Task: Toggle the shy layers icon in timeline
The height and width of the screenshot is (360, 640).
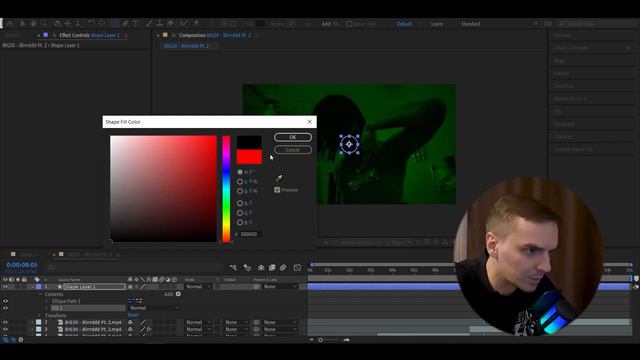Action: click(x=261, y=268)
